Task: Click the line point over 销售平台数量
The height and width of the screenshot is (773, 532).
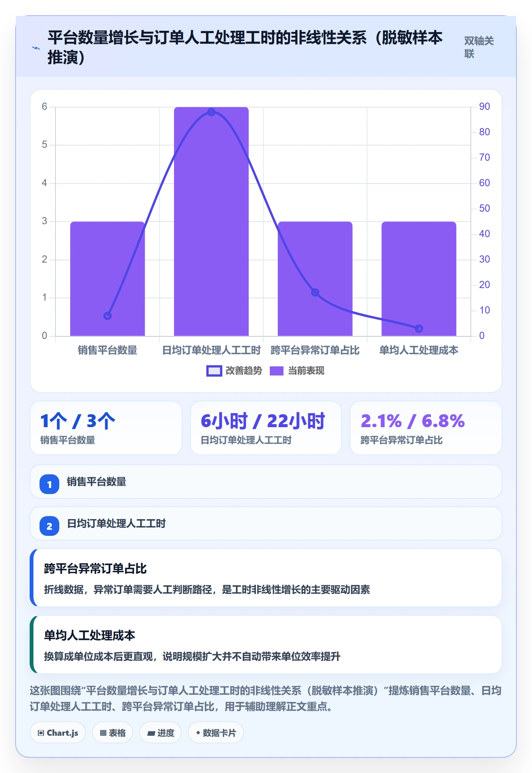Action: click(x=108, y=316)
